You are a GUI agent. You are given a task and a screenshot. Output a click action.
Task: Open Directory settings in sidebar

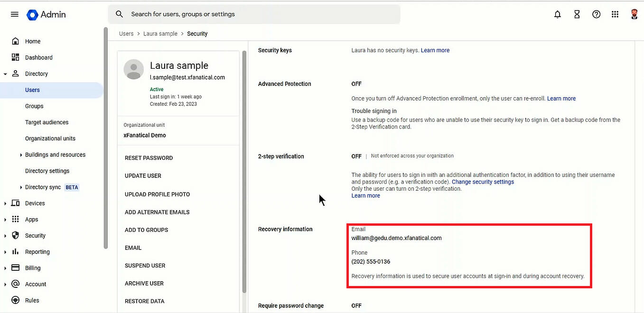tap(47, 171)
